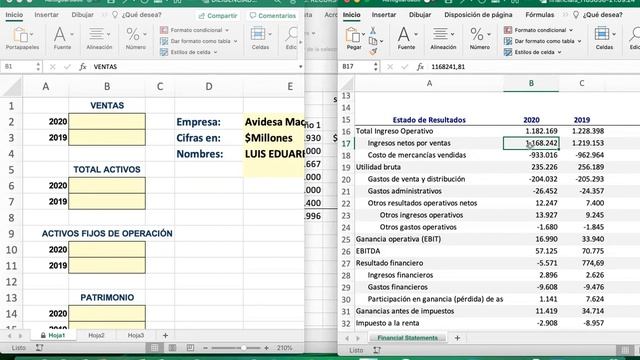Open Inicio tab in left window

pyautogui.click(x=14, y=15)
